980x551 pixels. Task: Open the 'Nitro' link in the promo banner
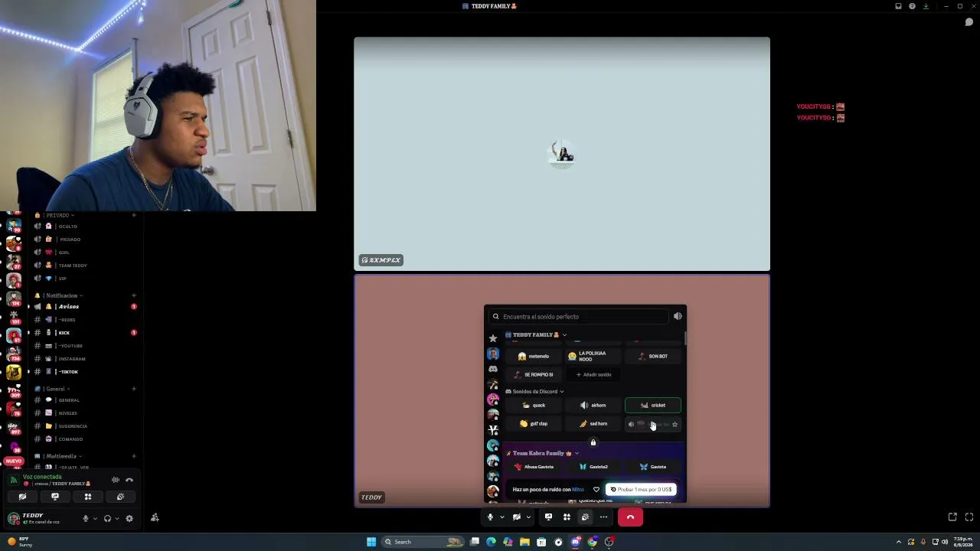(x=578, y=490)
